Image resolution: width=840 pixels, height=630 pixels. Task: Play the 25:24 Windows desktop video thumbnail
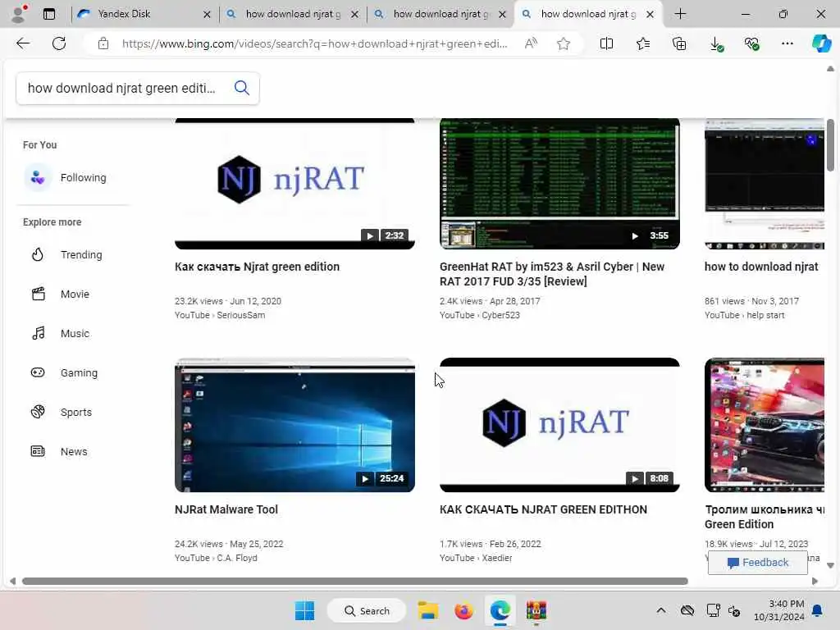(x=294, y=426)
